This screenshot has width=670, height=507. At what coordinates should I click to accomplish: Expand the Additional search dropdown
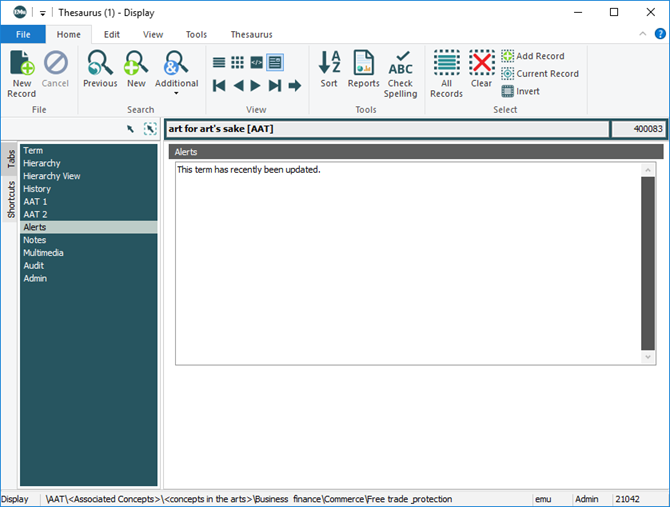click(176, 94)
